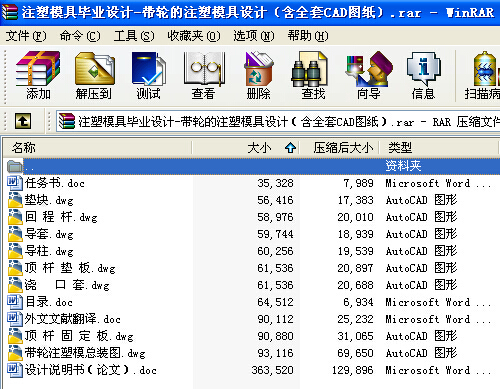Image resolution: width=500 pixels, height=389 pixels.
Task: Click the 解压到 (Extract To) icon
Action: (x=95, y=69)
